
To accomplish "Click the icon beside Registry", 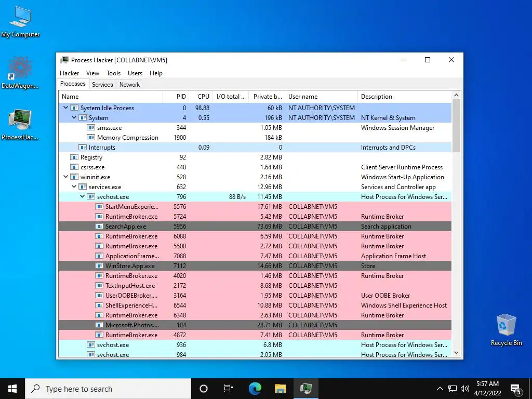I will click(x=74, y=157).
